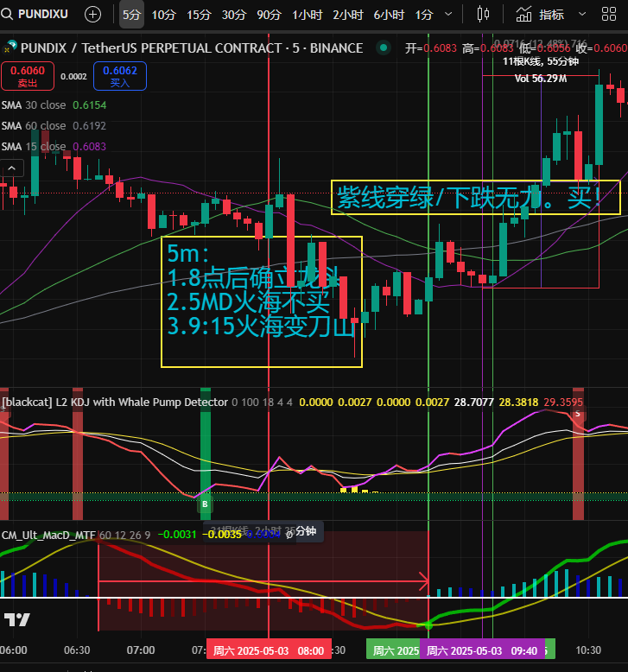
Task: Click the purple 09:40 date label
Action: pyautogui.click(x=482, y=650)
